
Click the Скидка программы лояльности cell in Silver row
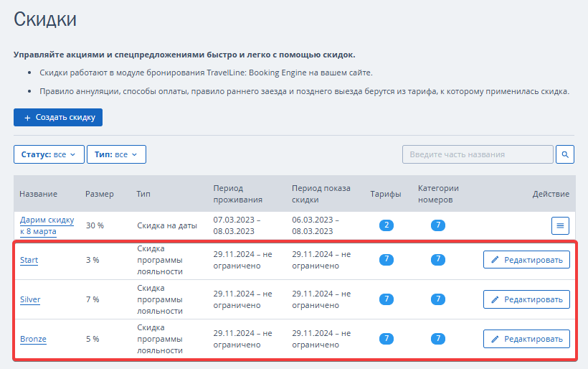[160, 299]
